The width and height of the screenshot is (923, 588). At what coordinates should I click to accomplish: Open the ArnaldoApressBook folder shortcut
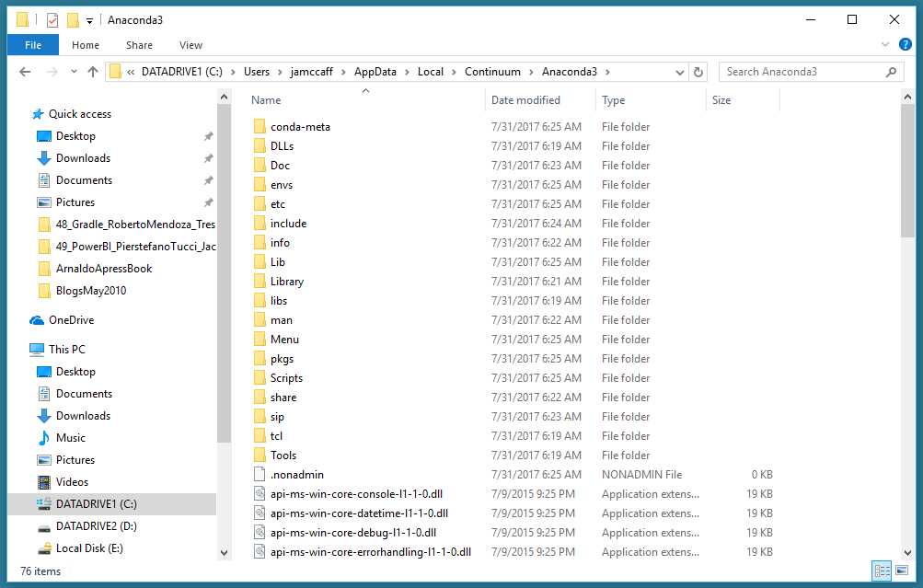[104, 269]
